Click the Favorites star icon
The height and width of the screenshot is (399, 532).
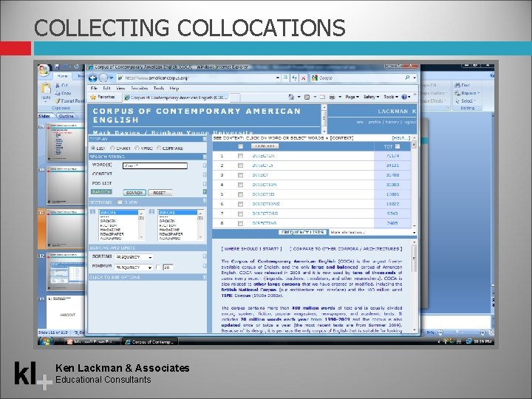pos(93,98)
